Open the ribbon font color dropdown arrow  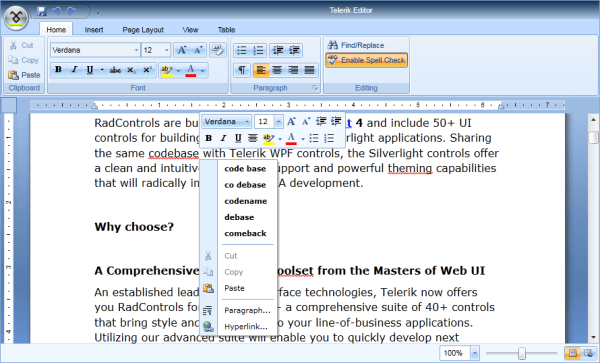coord(203,71)
